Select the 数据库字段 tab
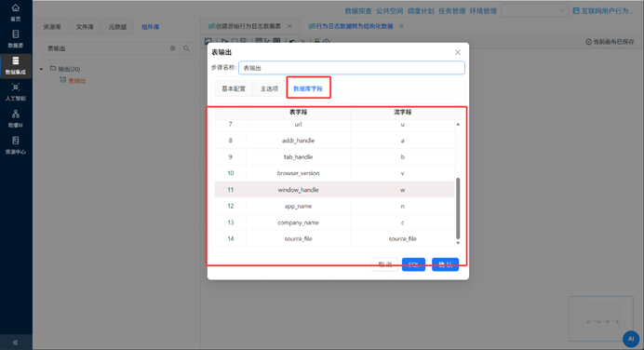The width and height of the screenshot is (644, 350). coord(308,88)
